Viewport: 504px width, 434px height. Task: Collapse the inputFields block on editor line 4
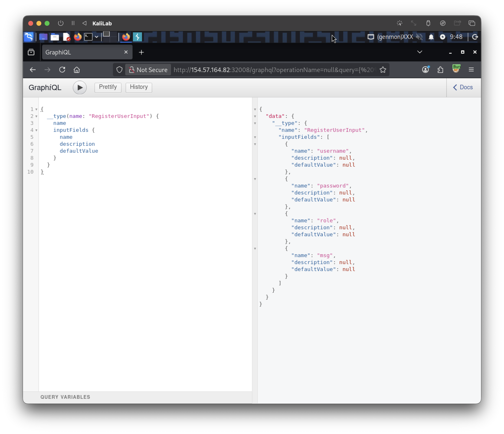[x=36, y=130]
